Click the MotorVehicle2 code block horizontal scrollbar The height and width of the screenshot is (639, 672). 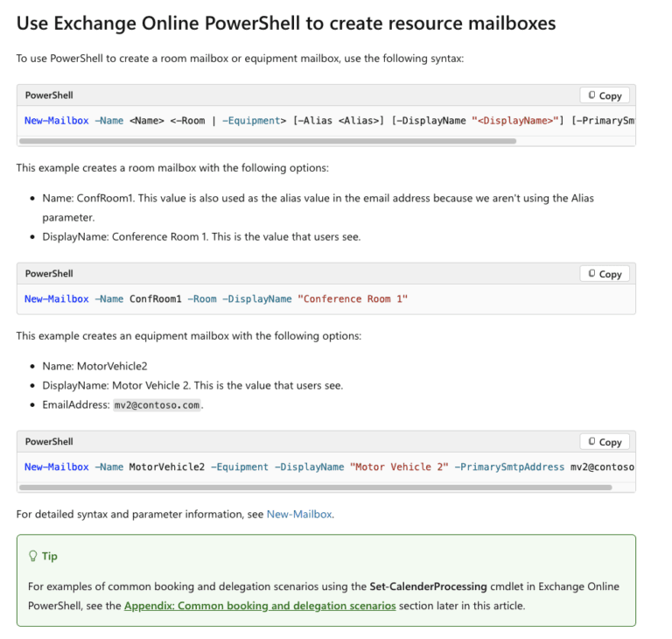point(315,488)
